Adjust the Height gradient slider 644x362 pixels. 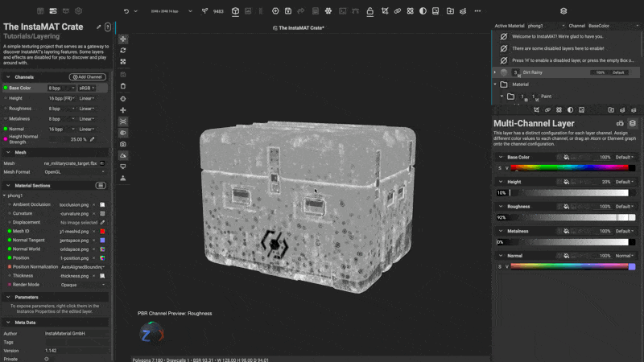click(569, 192)
